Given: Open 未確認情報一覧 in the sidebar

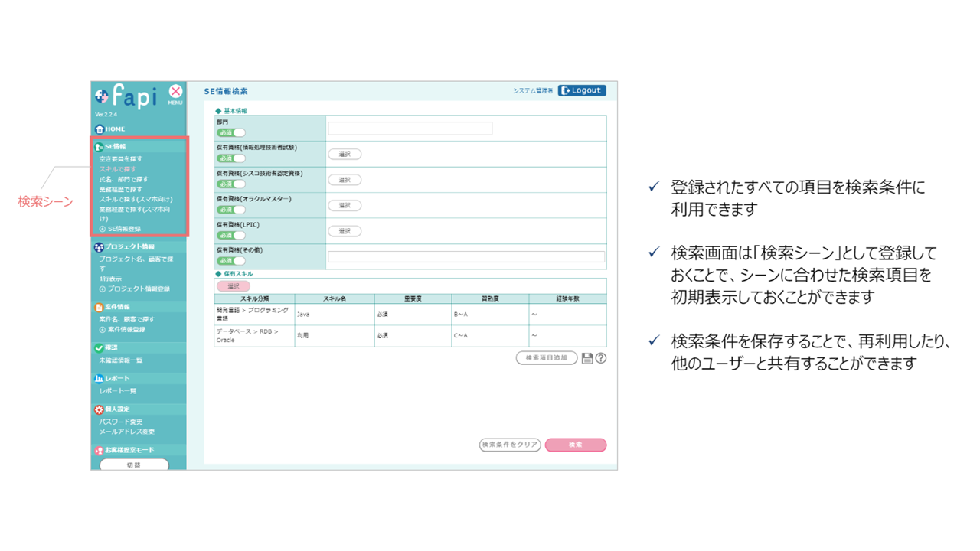Looking at the screenshot, I should coord(120,360).
